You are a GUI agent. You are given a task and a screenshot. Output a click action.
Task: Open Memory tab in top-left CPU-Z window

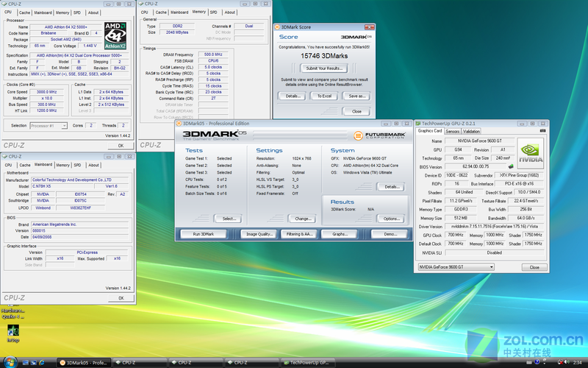(62, 13)
